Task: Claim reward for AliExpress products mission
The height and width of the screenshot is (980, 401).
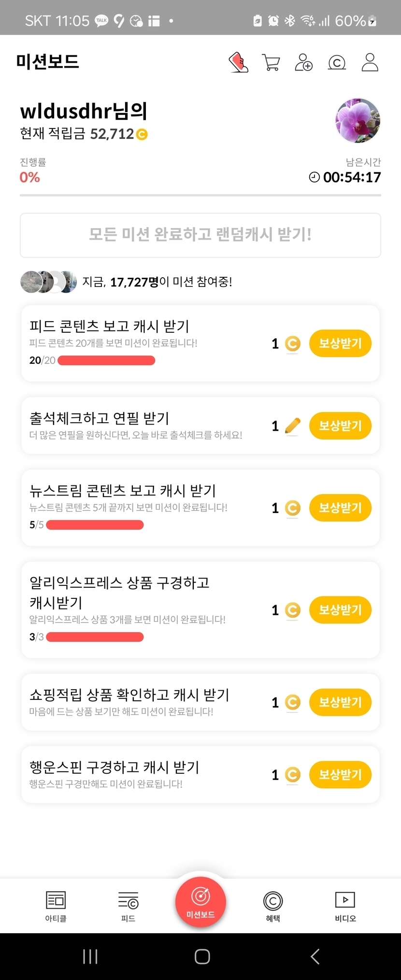Action: pyautogui.click(x=340, y=610)
